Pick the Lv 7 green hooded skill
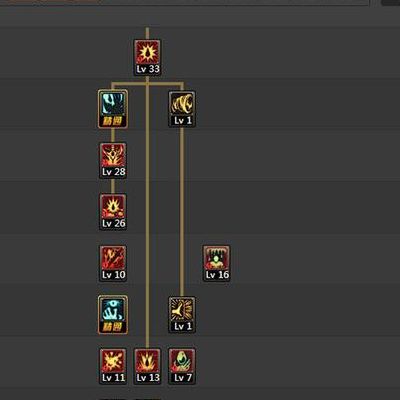This screenshot has width=400, height=400. tap(182, 367)
